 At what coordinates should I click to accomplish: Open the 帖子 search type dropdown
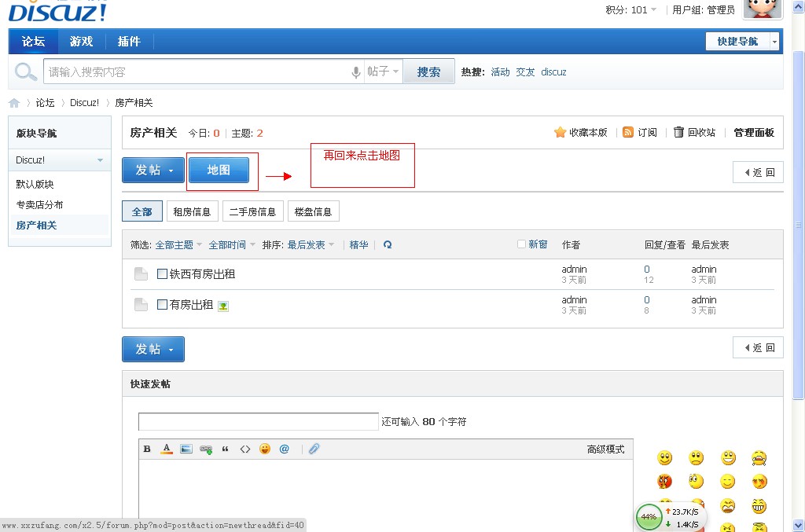(x=383, y=72)
